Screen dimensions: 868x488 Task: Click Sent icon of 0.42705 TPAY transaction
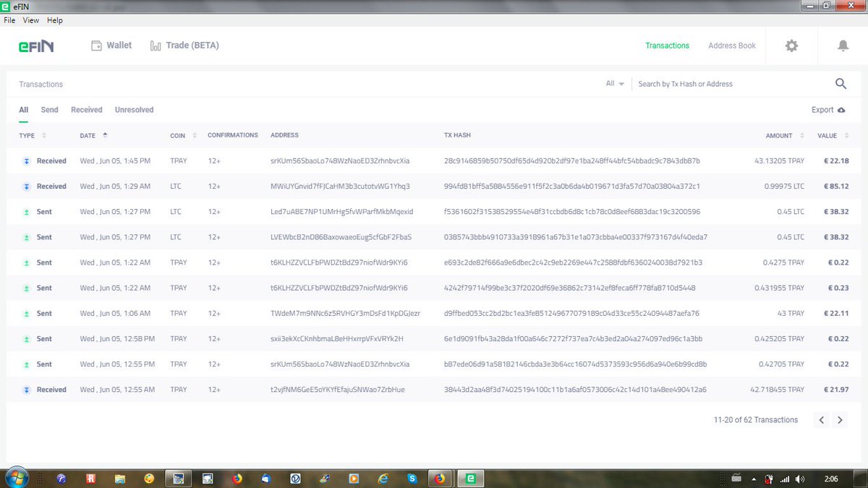(x=27, y=364)
